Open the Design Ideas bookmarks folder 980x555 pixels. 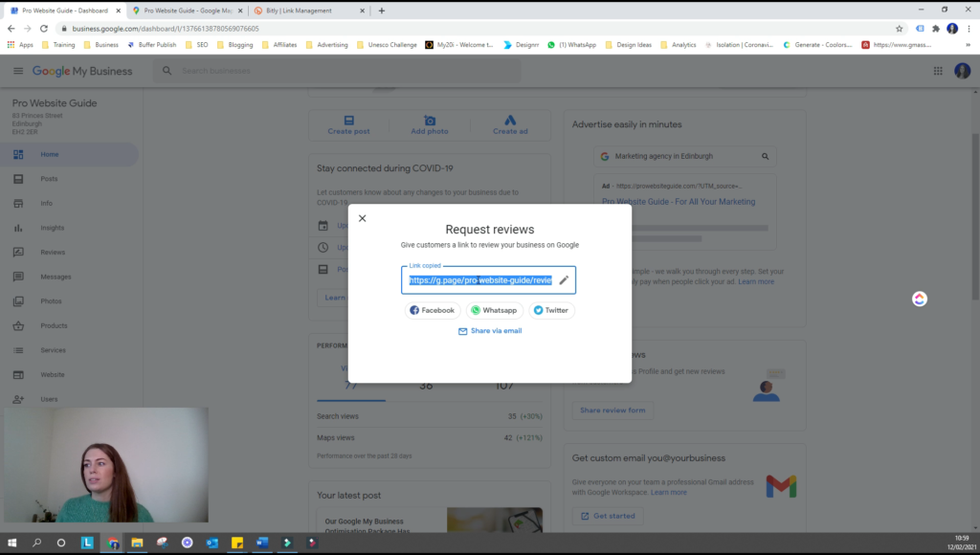pos(628,45)
